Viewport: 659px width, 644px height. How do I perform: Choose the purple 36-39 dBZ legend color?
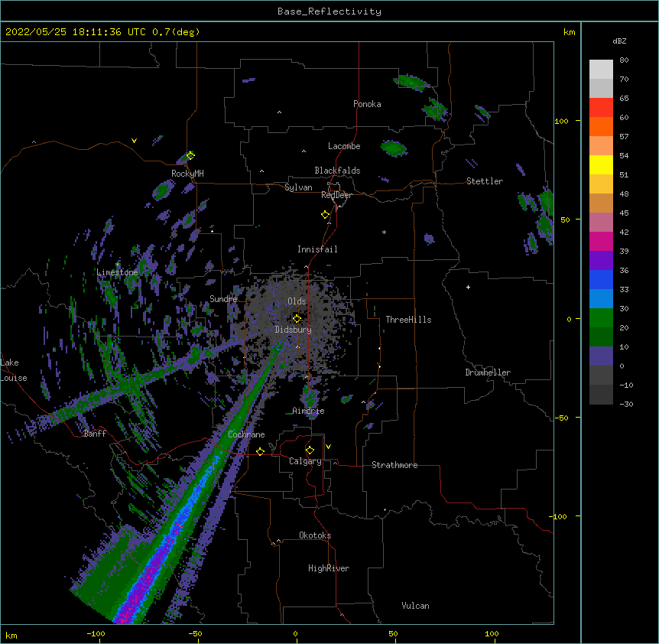[x=601, y=260]
